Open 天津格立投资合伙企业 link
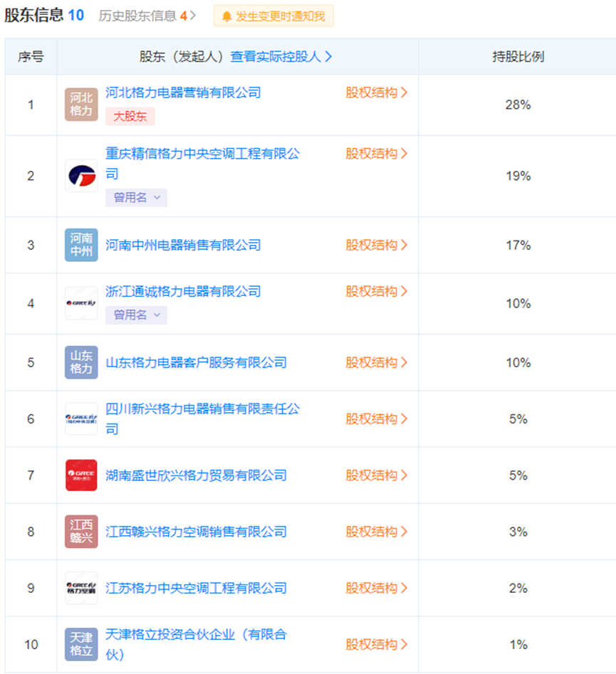Screen dimensions: 616x674 pyautogui.click(x=196, y=644)
